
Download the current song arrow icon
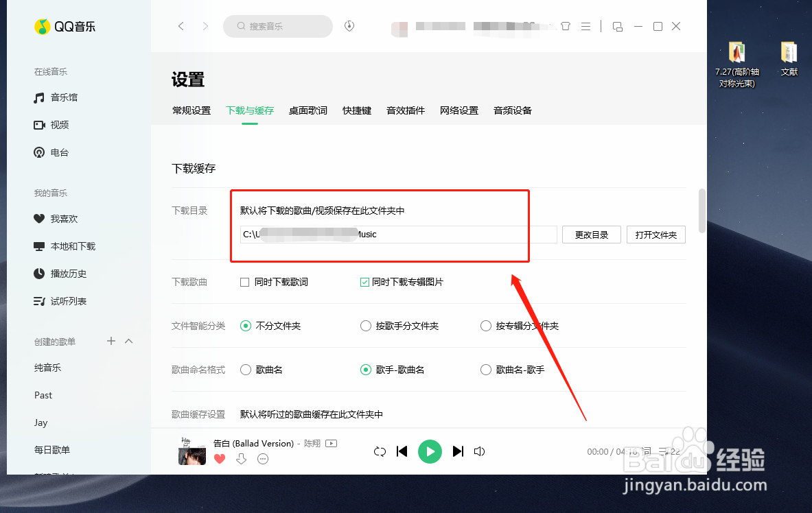242,459
